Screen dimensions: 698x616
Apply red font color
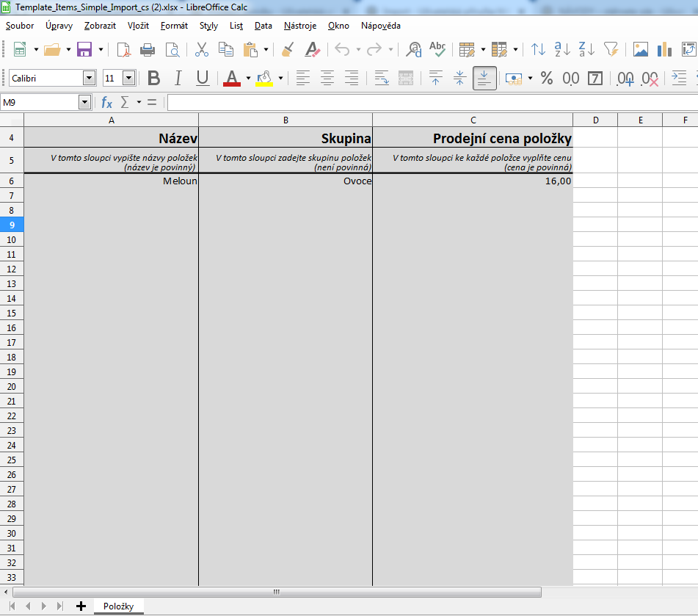pyautogui.click(x=231, y=79)
